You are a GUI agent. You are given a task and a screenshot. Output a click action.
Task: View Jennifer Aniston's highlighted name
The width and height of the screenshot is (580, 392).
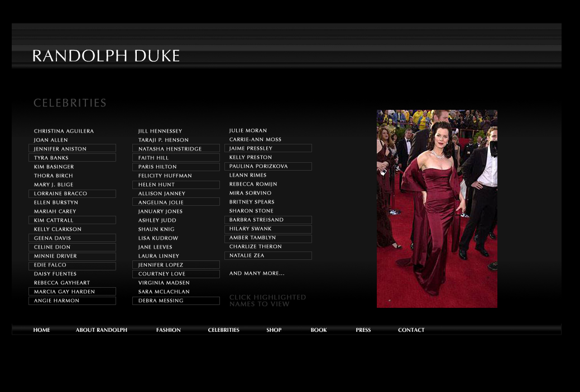pyautogui.click(x=72, y=149)
